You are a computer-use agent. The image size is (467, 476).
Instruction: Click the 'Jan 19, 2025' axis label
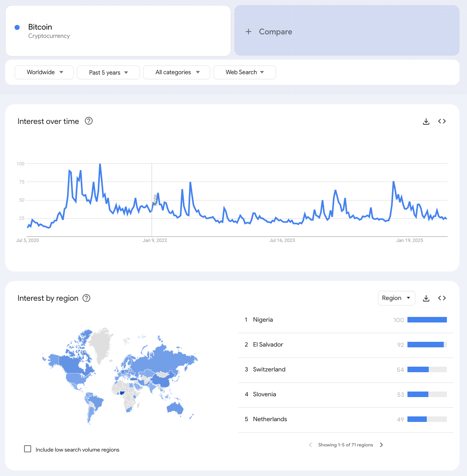click(409, 240)
